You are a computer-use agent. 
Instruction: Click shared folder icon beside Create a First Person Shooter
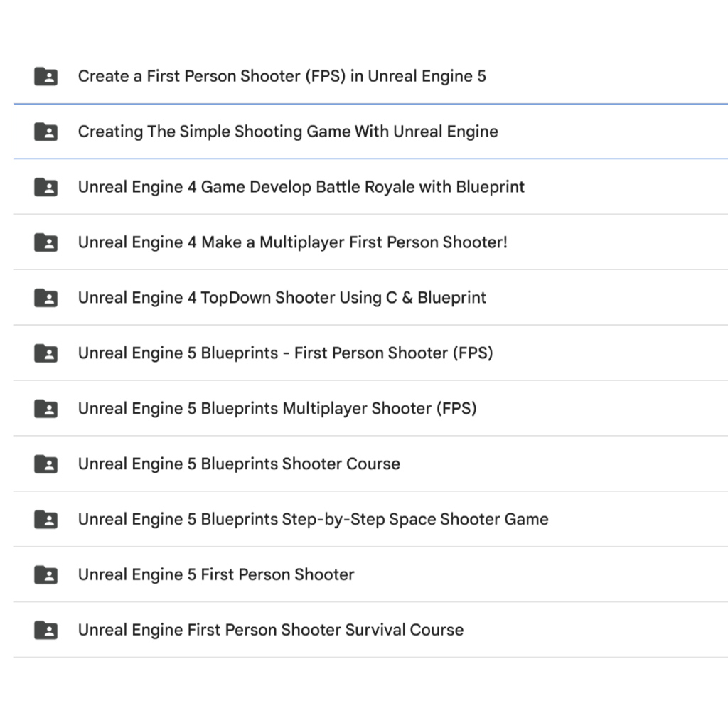tap(46, 76)
